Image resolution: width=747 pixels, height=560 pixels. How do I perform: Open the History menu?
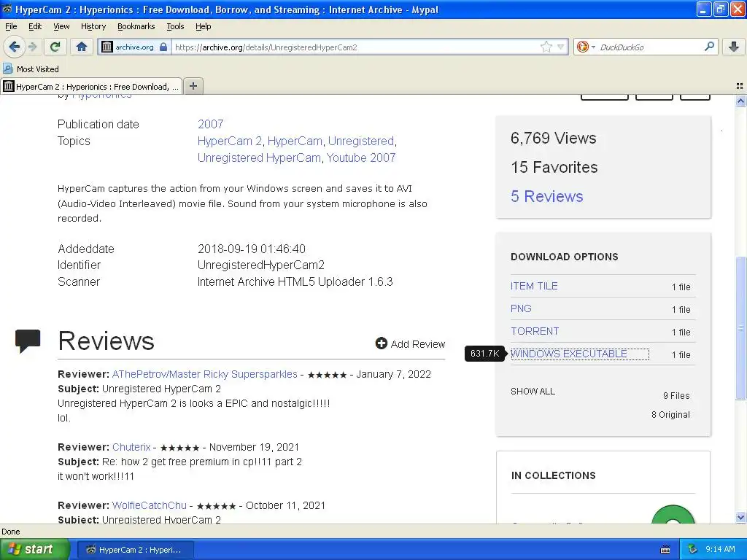[x=93, y=26]
